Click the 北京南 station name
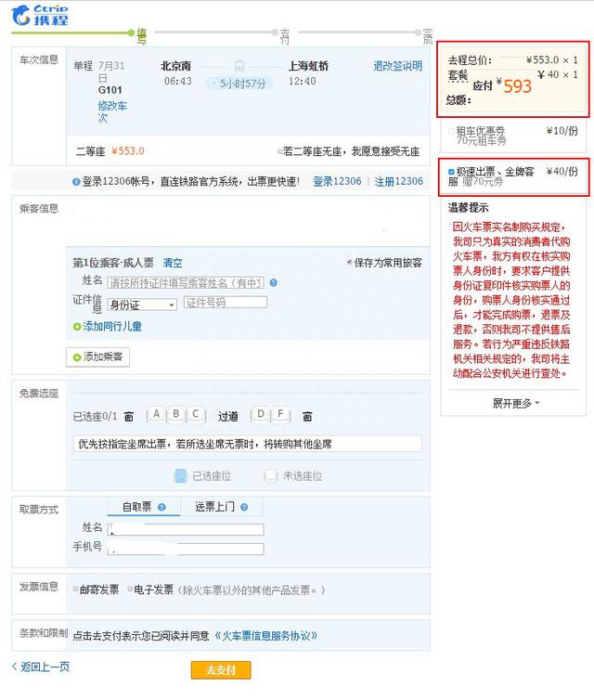 click(x=175, y=66)
